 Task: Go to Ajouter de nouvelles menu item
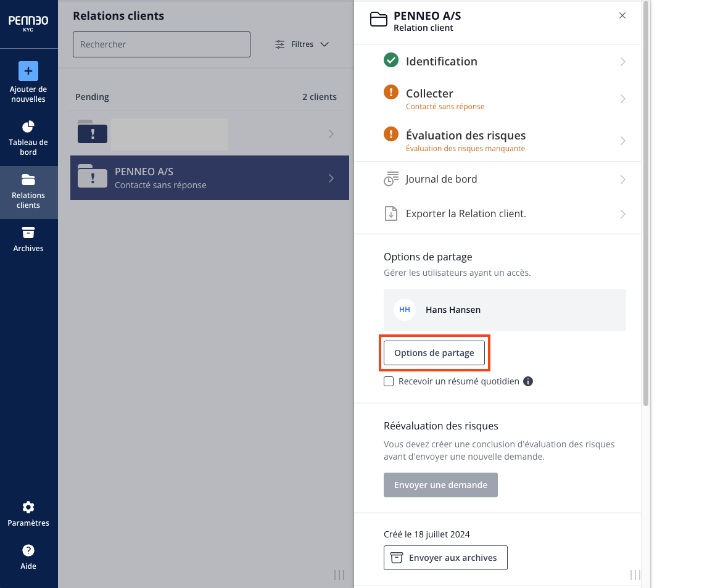[x=28, y=94]
